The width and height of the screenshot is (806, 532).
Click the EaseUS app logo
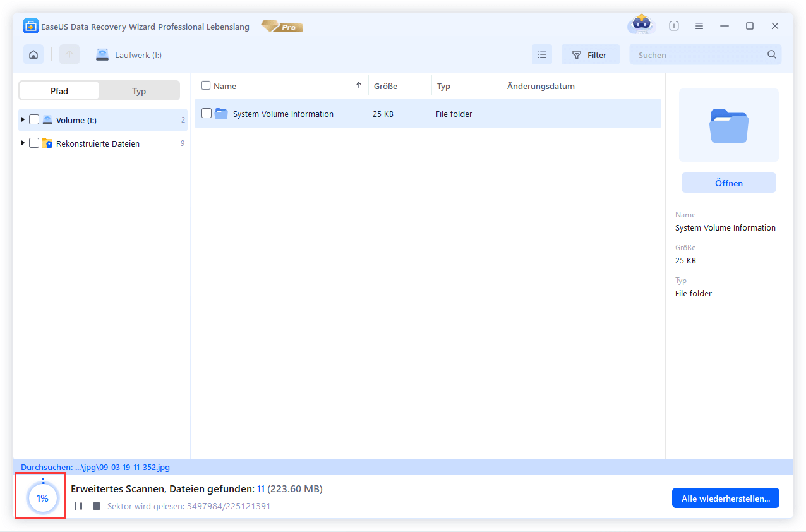coord(31,27)
